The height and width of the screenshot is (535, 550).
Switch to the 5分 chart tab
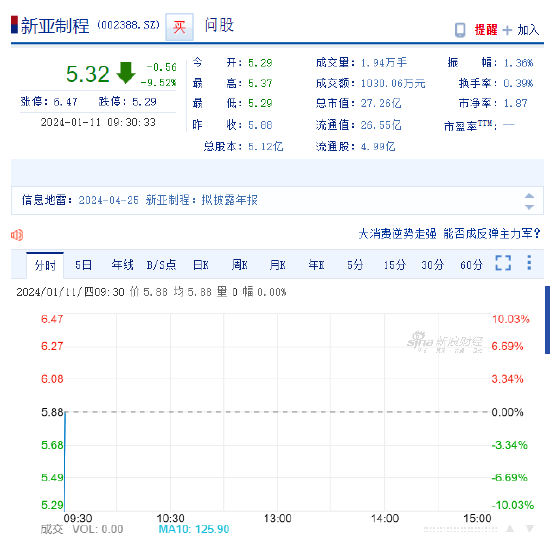(x=355, y=265)
